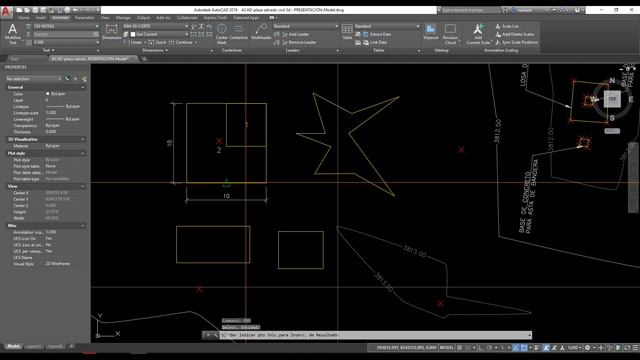This screenshot has height=360, width=640.
Task: Open the Standard table style dropdown
Action: (387, 27)
